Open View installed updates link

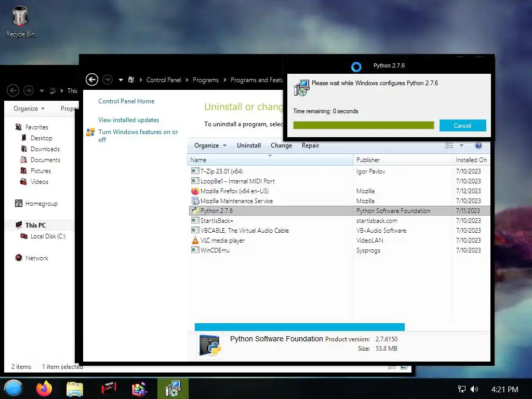pyautogui.click(x=129, y=120)
